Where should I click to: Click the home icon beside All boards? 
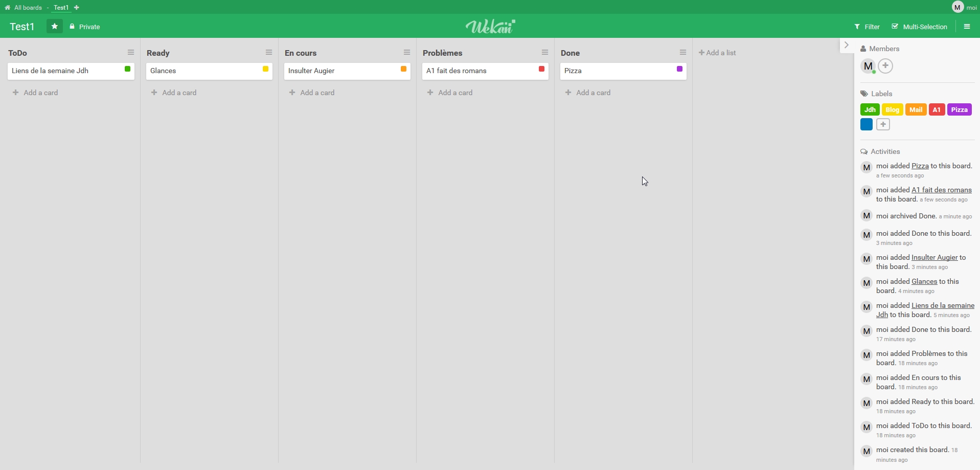[x=8, y=8]
